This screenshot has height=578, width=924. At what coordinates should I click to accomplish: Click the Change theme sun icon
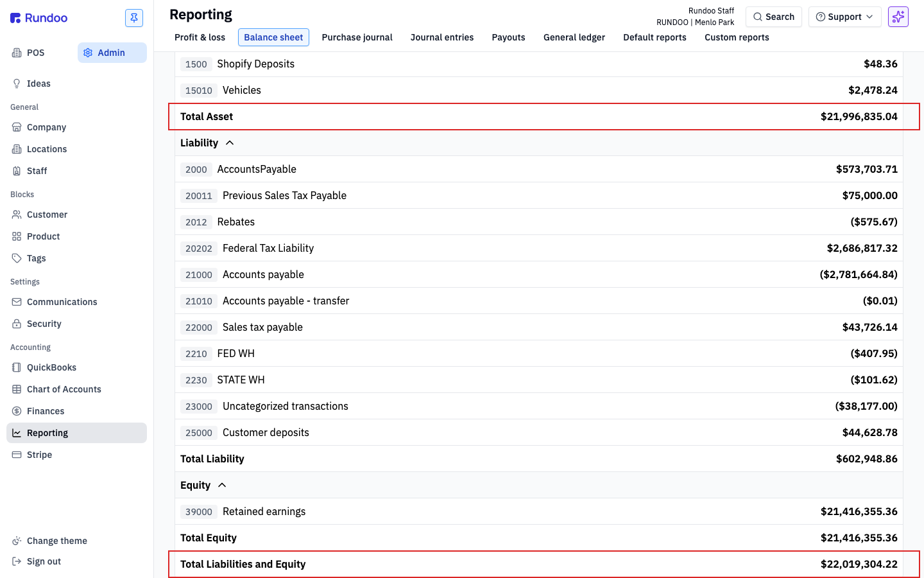pyautogui.click(x=17, y=541)
